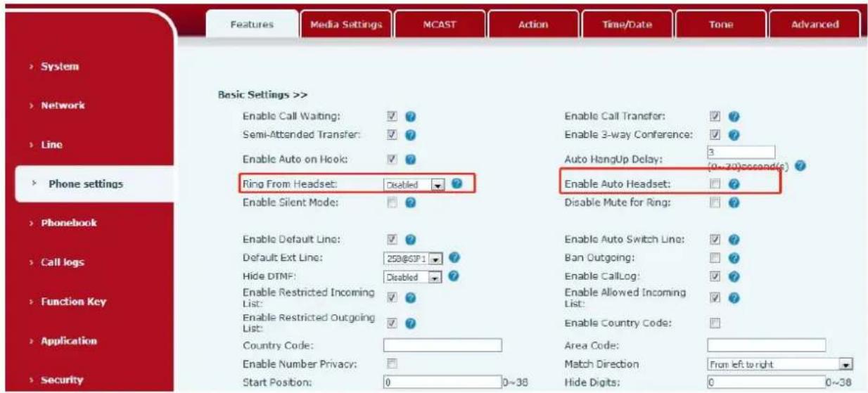Viewport: 868px width, 393px height.
Task: Click the Country Code input field
Action: point(442,345)
